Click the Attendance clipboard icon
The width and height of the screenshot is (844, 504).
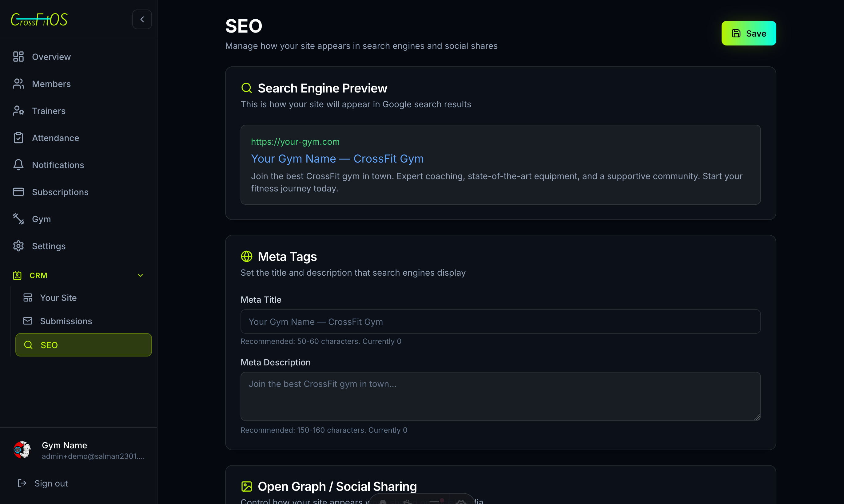pos(18,138)
